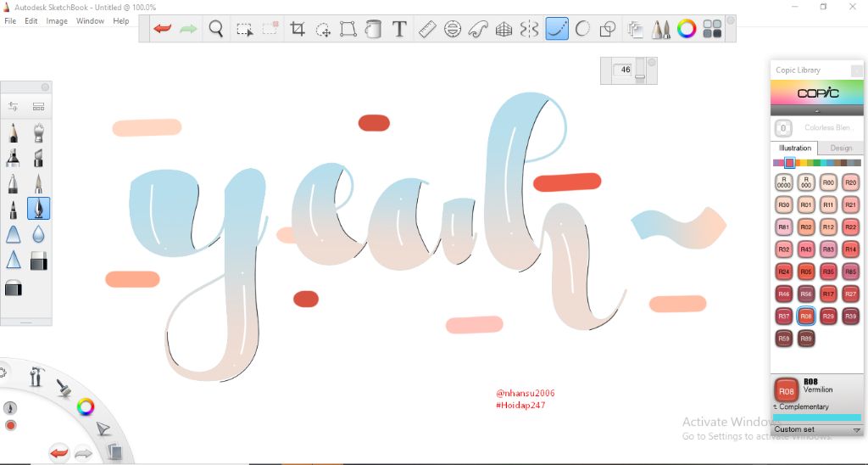Pick the Crop tool
The height and width of the screenshot is (465, 868).
tap(298, 29)
